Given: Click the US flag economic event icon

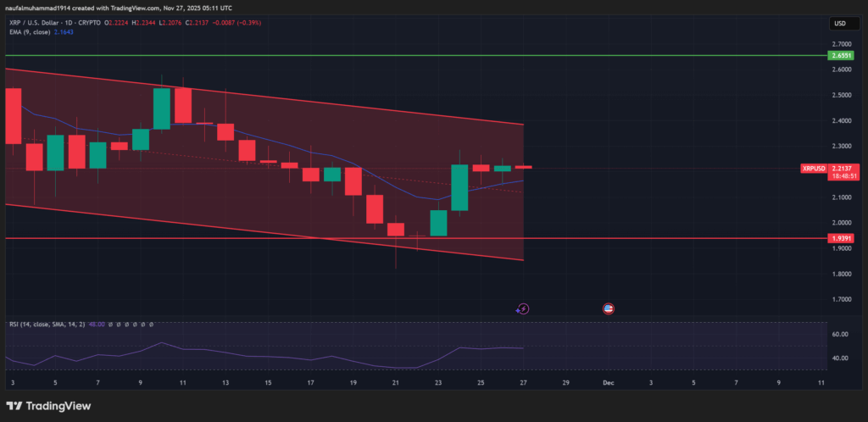Looking at the screenshot, I should [x=608, y=308].
